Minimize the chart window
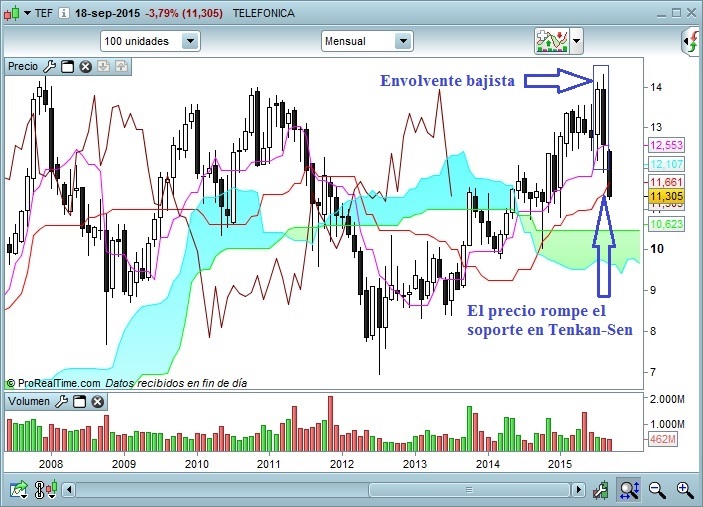 pyautogui.click(x=661, y=15)
